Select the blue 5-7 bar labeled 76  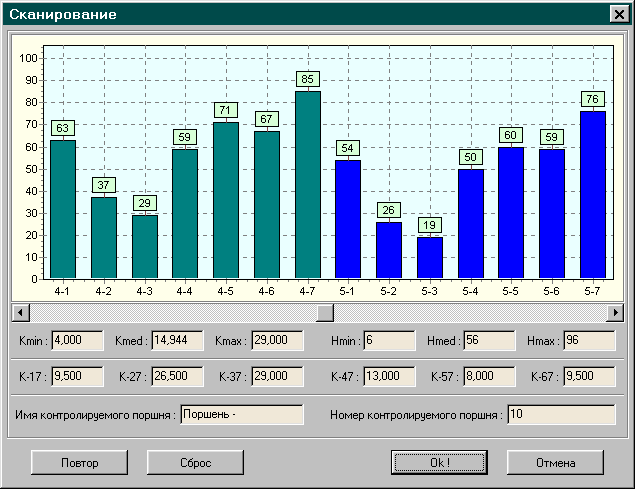pos(593,195)
